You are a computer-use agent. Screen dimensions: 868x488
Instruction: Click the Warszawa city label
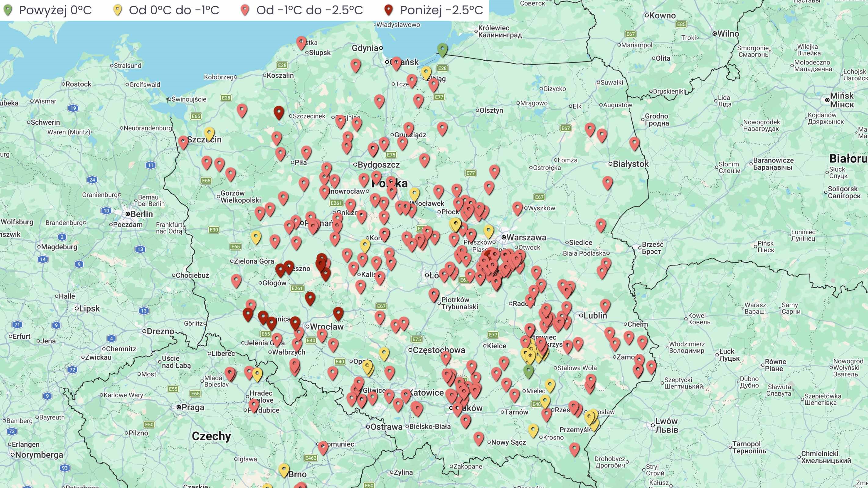526,237
